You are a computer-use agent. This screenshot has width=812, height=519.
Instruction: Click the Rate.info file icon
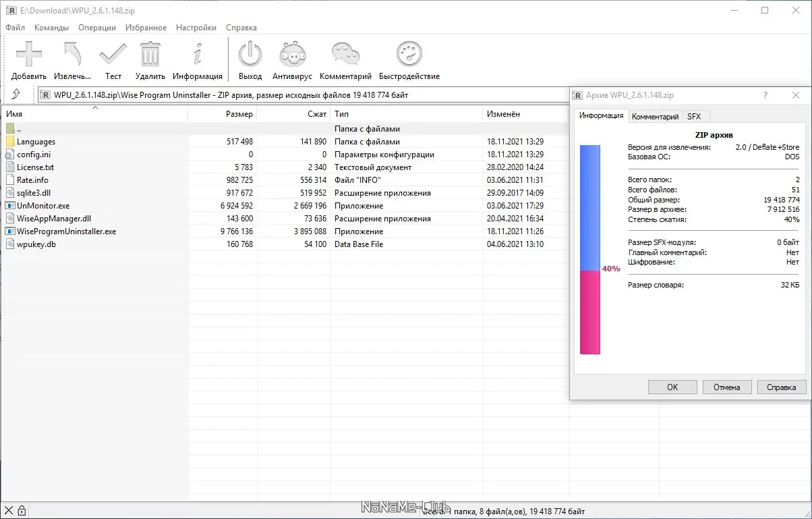pos(10,180)
